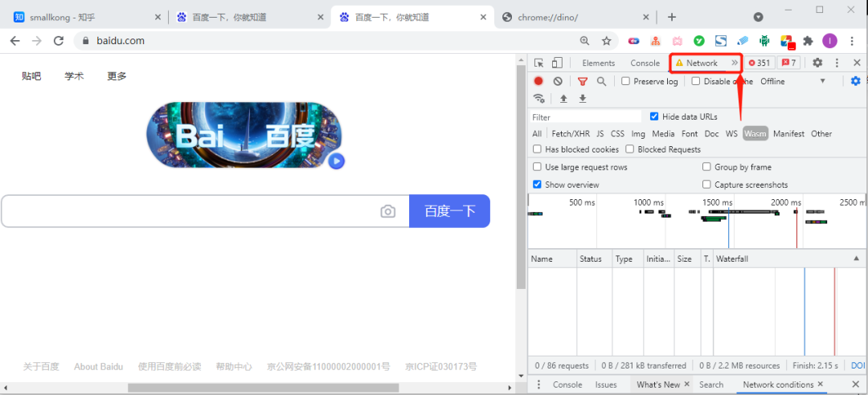Click the Waterfall sort arrow
Image resolution: width=868 pixels, height=395 pixels.
(x=856, y=259)
